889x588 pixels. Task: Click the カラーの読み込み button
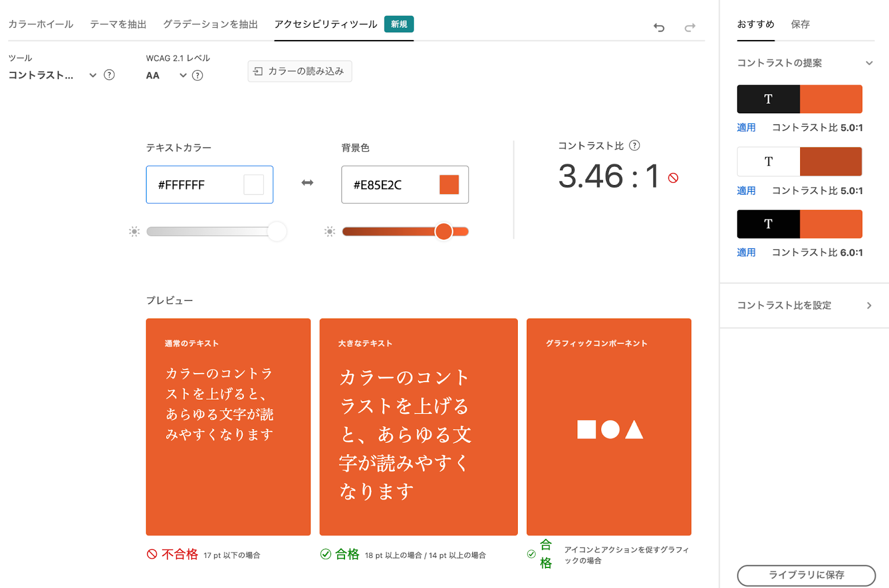pyautogui.click(x=299, y=71)
